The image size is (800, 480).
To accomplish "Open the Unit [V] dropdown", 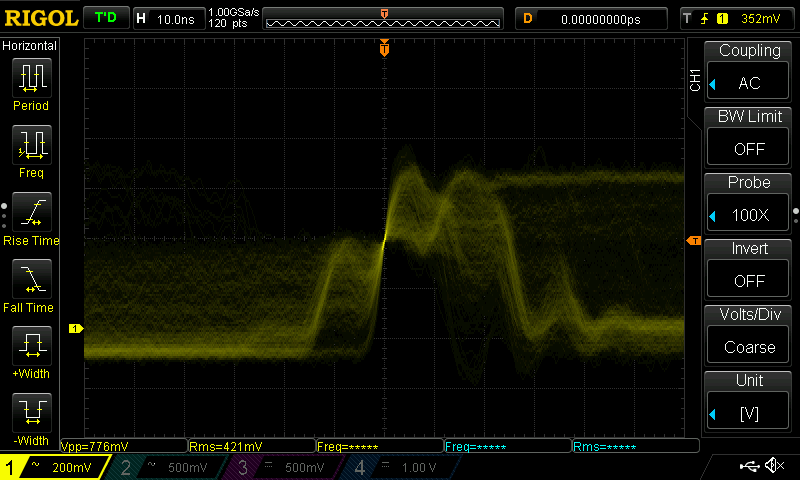I will click(x=749, y=402).
